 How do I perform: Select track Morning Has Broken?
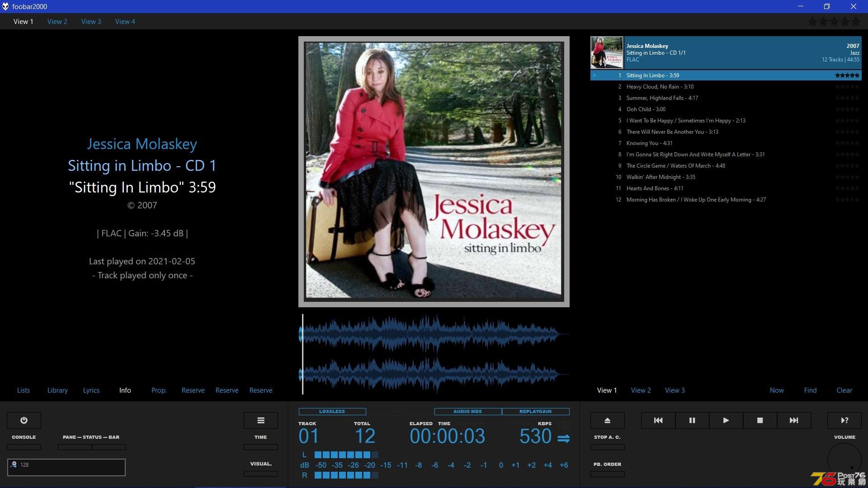(726, 200)
